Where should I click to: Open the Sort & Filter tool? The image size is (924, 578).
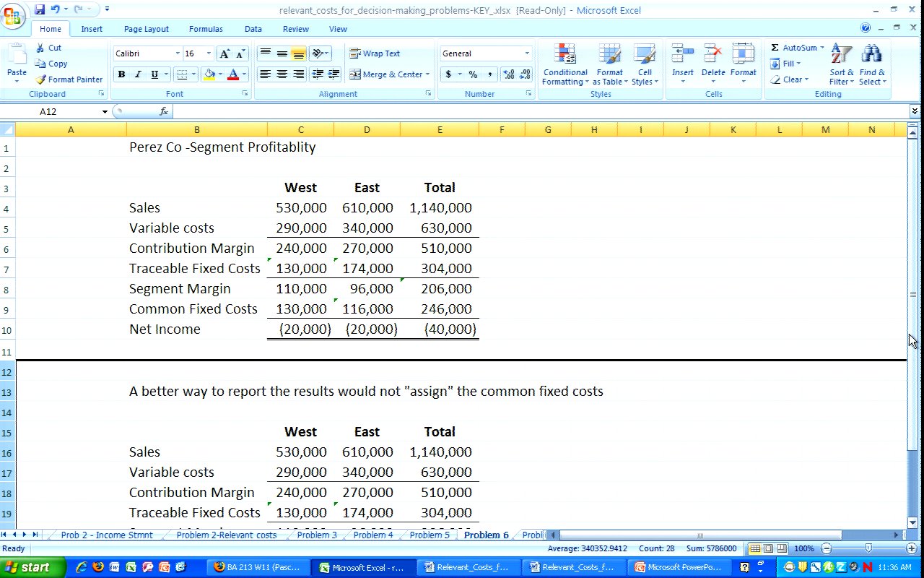pyautogui.click(x=841, y=55)
